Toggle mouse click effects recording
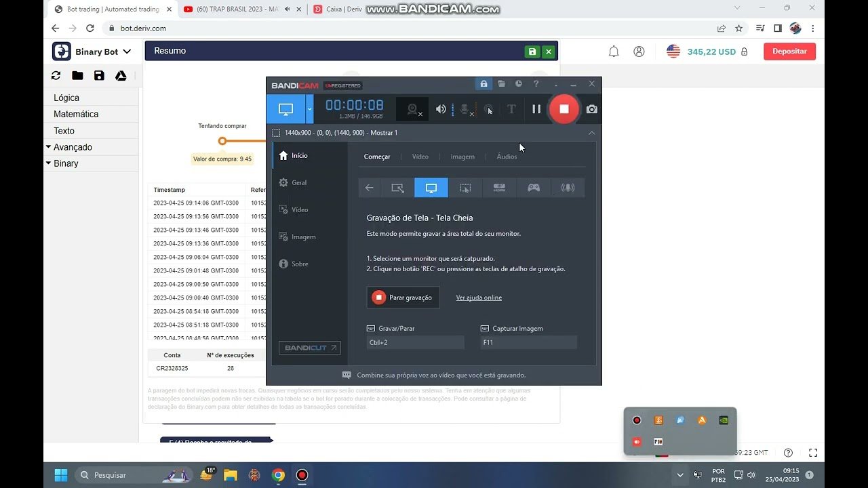Image resolution: width=868 pixels, height=488 pixels. [490, 109]
